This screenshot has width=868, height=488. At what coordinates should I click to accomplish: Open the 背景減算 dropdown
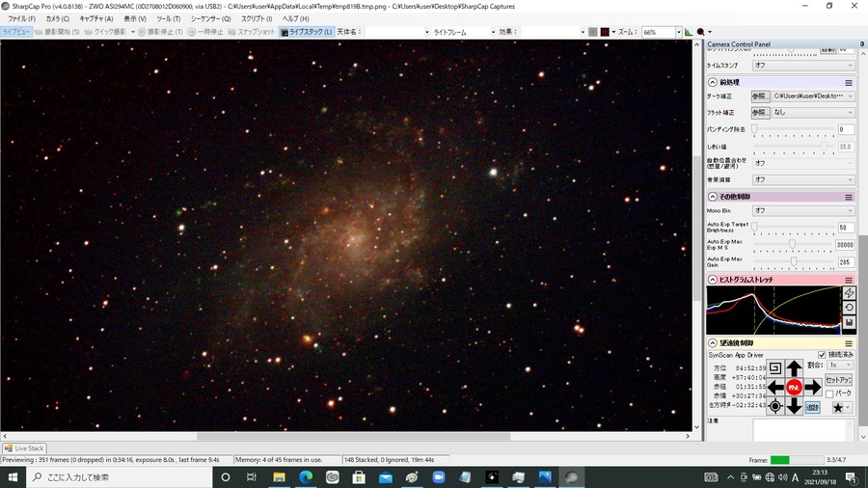(803, 179)
